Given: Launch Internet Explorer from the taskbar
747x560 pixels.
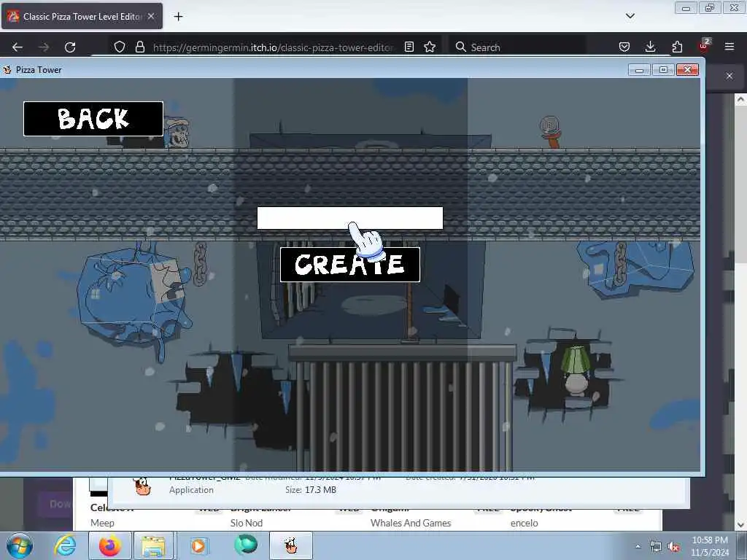Looking at the screenshot, I should [x=65, y=545].
